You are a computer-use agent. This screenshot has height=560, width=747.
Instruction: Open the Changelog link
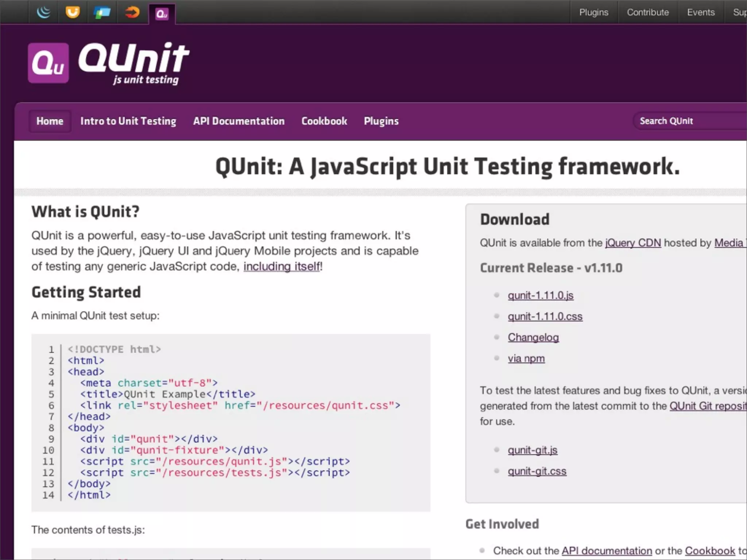pos(533,338)
